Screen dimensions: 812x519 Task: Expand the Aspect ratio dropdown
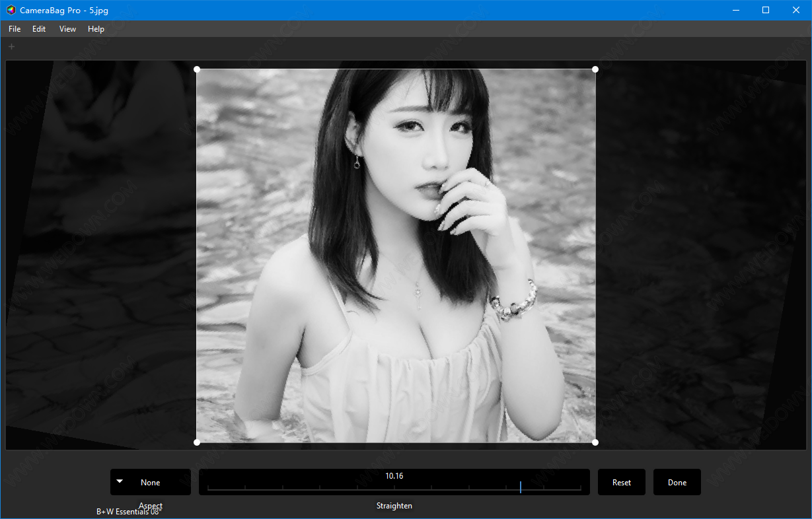pos(151,482)
